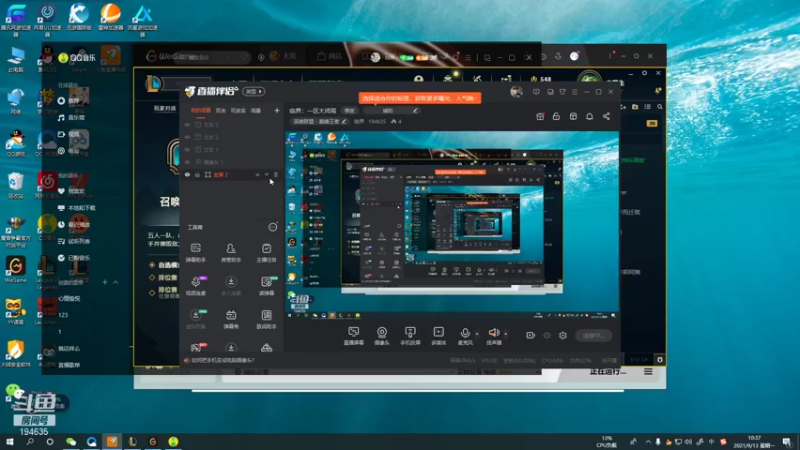Open the 弹幕秀 tool

[x=231, y=319]
